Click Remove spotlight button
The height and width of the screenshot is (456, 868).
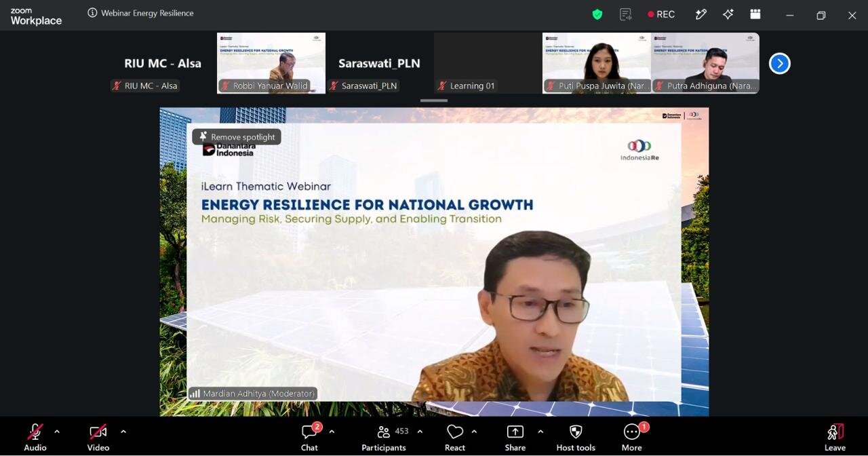click(237, 137)
